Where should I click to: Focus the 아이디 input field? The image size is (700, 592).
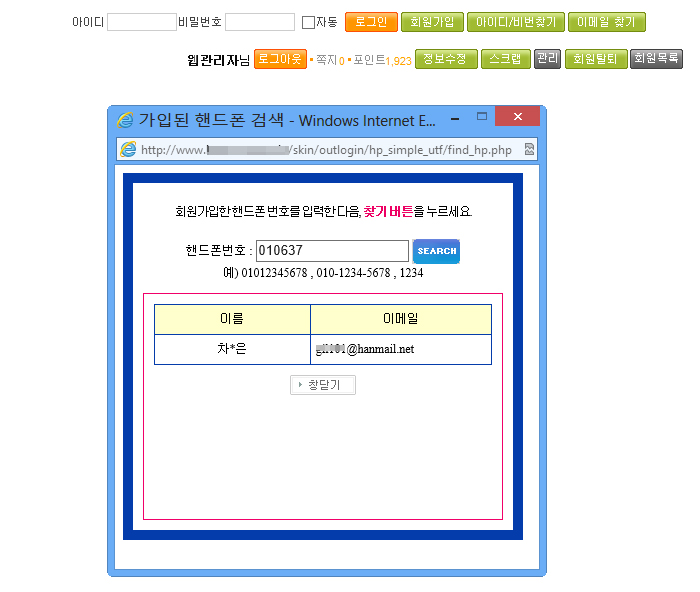[142, 22]
